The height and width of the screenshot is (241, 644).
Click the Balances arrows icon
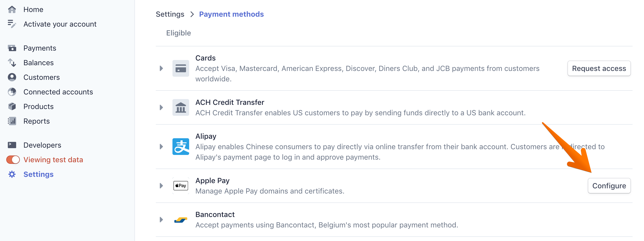(x=12, y=63)
